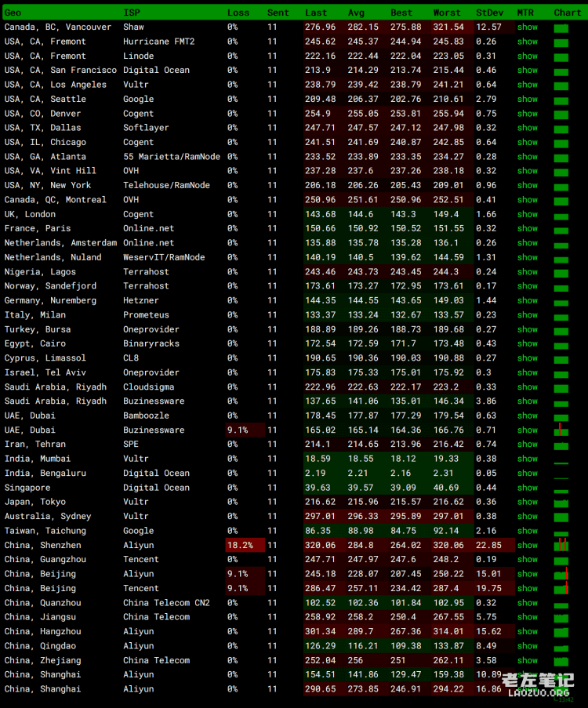This screenshot has height=708, width=588.
Task: Click the Chart column header
Action: pos(568,13)
